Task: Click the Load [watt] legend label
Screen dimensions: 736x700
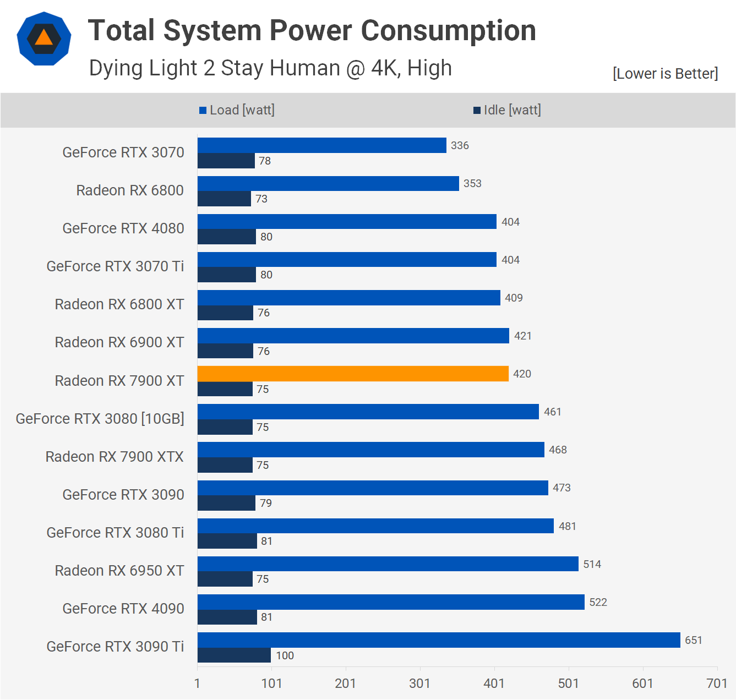Action: click(x=242, y=110)
